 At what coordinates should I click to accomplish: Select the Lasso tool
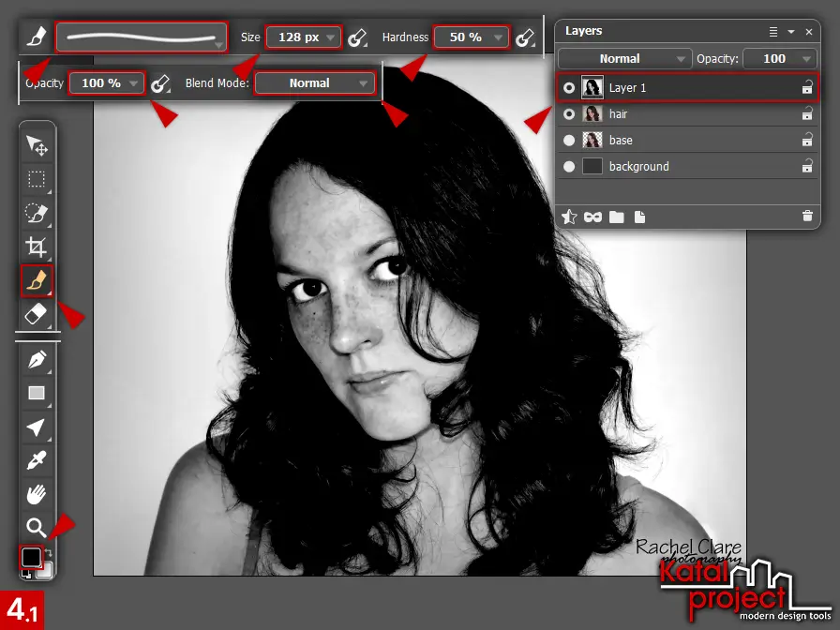click(x=37, y=214)
